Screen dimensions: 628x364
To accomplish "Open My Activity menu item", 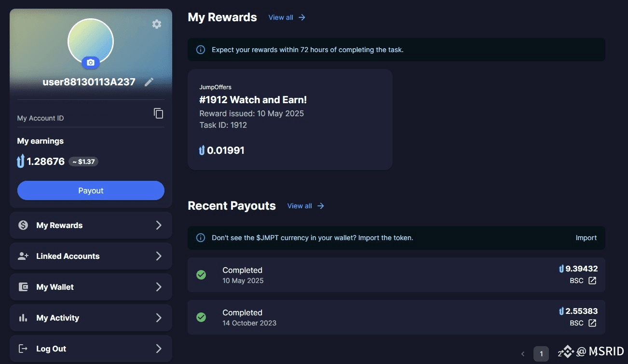I will tap(91, 318).
